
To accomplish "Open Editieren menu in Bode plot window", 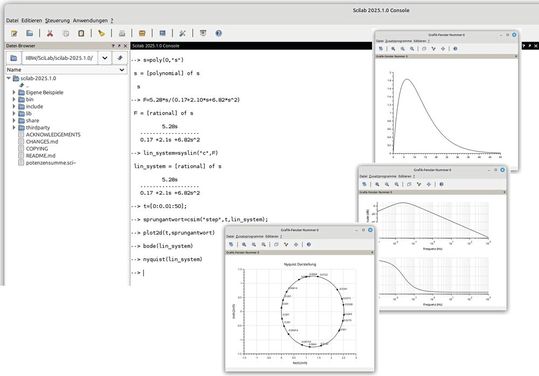I will click(405, 176).
